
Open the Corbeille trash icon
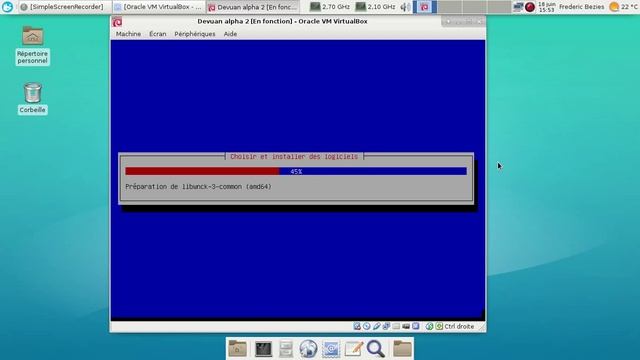[x=33, y=98]
